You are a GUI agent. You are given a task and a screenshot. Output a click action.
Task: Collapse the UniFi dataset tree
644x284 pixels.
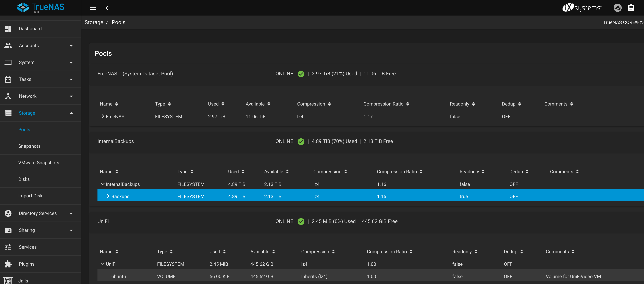[x=103, y=264]
